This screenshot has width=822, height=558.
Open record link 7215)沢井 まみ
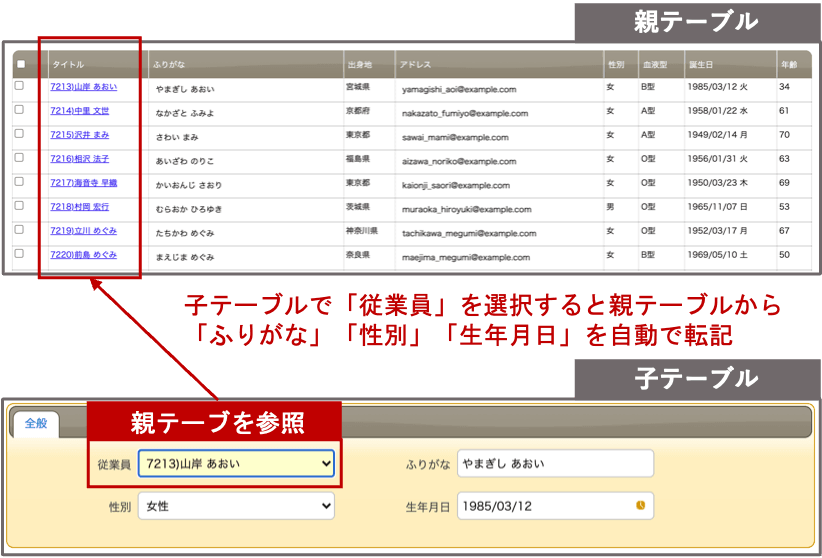(x=80, y=135)
